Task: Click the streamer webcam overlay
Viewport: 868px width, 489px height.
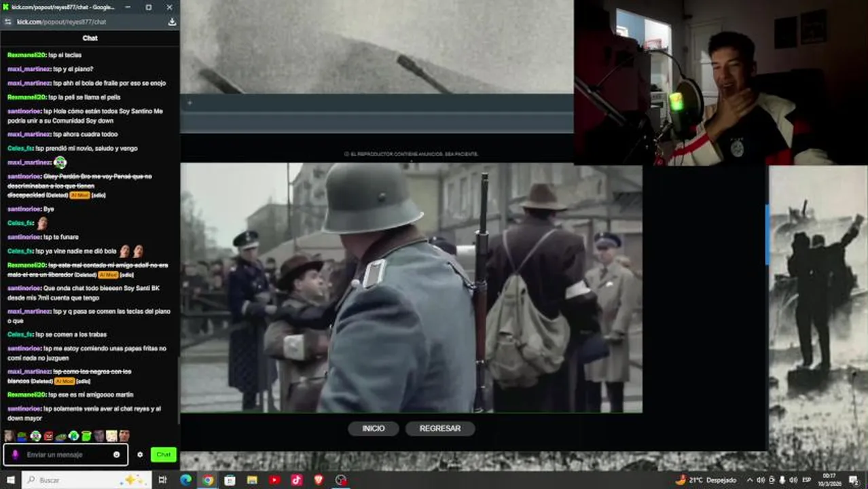Action: [721, 82]
